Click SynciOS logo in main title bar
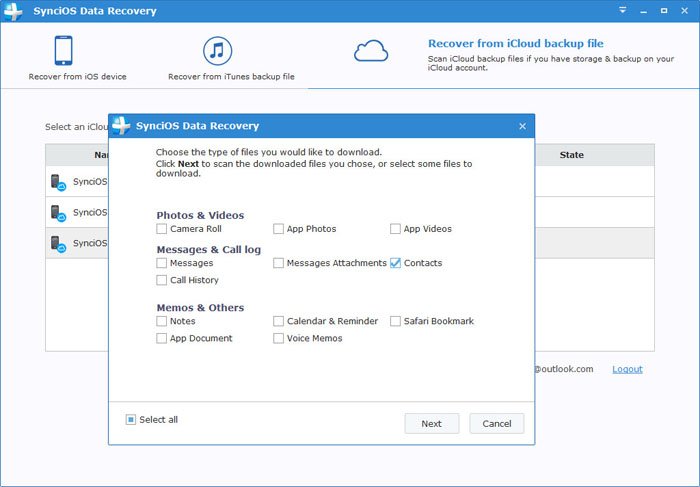 click(13, 11)
